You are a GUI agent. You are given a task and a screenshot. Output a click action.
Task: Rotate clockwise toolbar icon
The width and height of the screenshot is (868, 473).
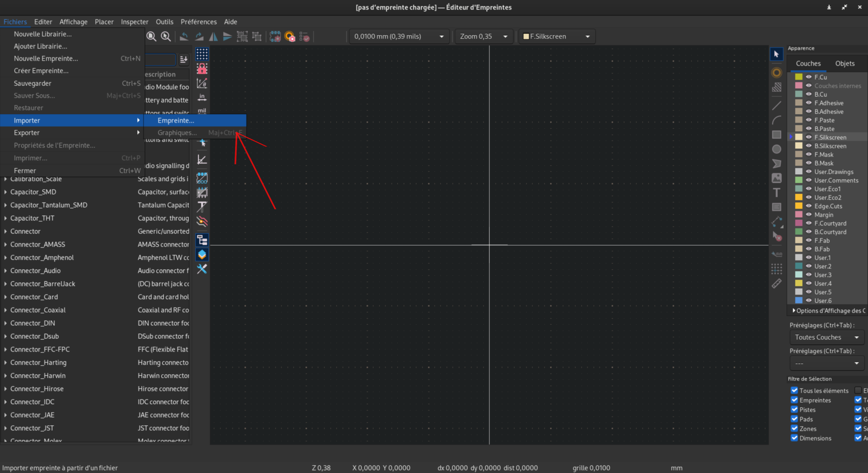tap(199, 36)
